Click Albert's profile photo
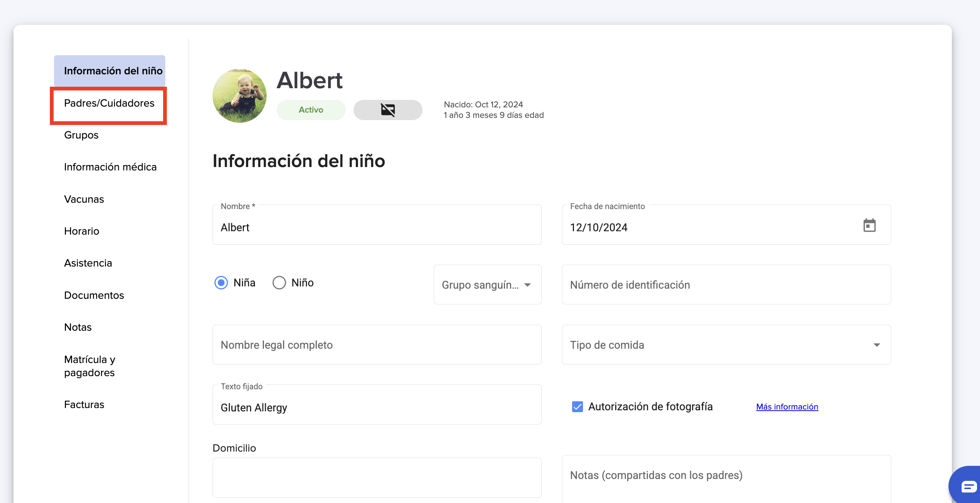This screenshot has height=503, width=980. (x=239, y=96)
